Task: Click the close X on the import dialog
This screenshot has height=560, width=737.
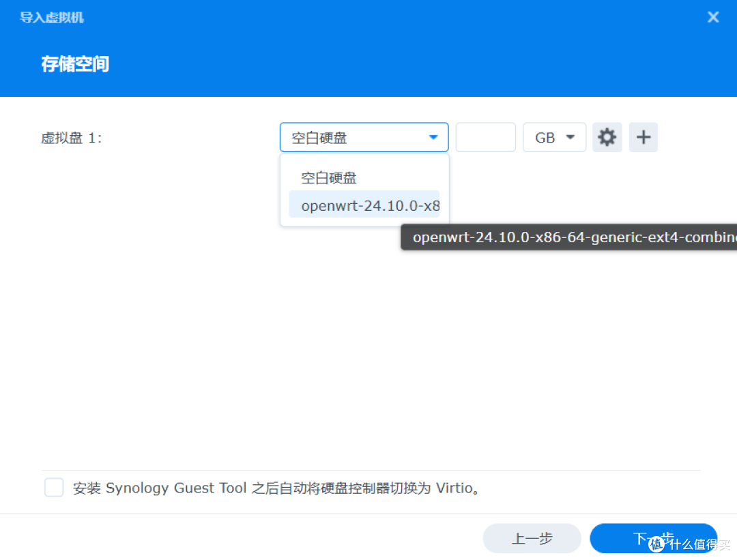Action: click(712, 16)
